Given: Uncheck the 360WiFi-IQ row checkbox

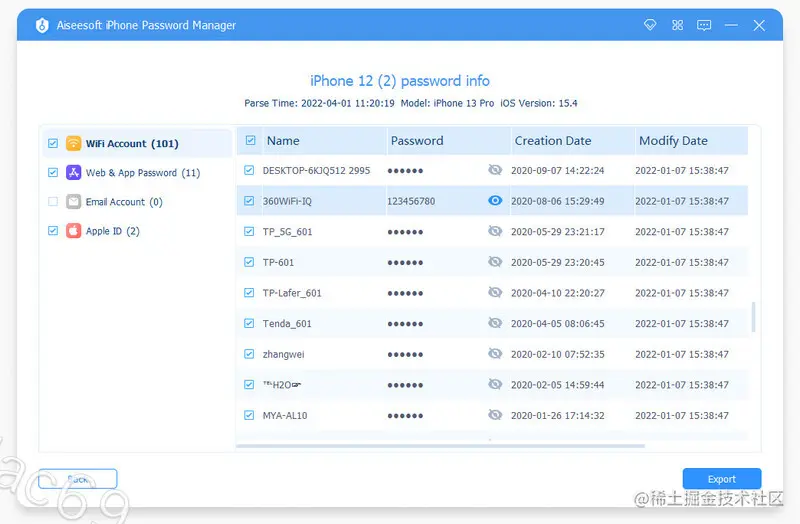Looking at the screenshot, I should point(249,201).
